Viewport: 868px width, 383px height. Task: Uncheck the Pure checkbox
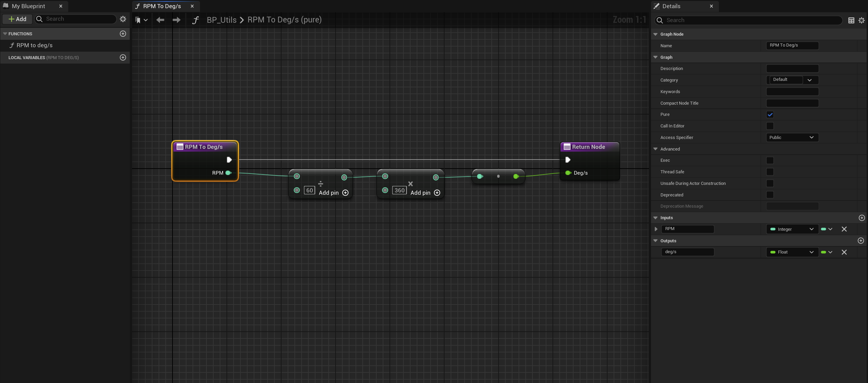(770, 115)
